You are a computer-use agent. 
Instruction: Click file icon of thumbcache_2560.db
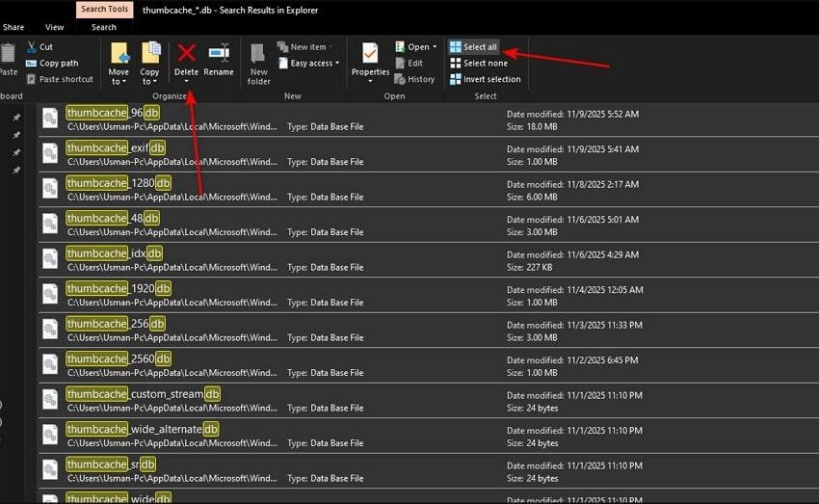tap(50, 363)
